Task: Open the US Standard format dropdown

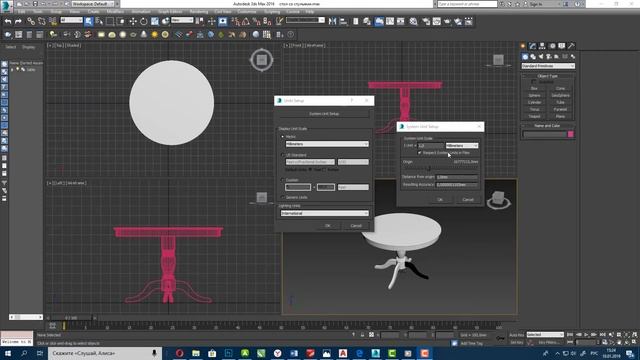Action: tap(310, 162)
